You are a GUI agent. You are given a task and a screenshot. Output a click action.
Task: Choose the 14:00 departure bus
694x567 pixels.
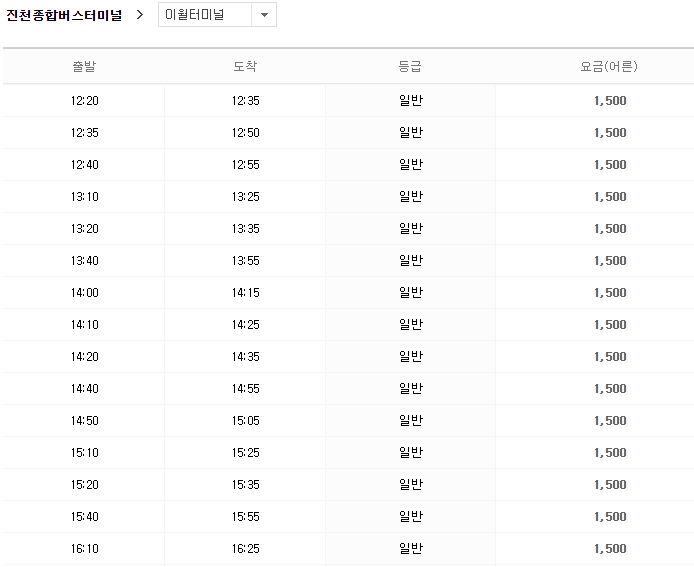85,293
